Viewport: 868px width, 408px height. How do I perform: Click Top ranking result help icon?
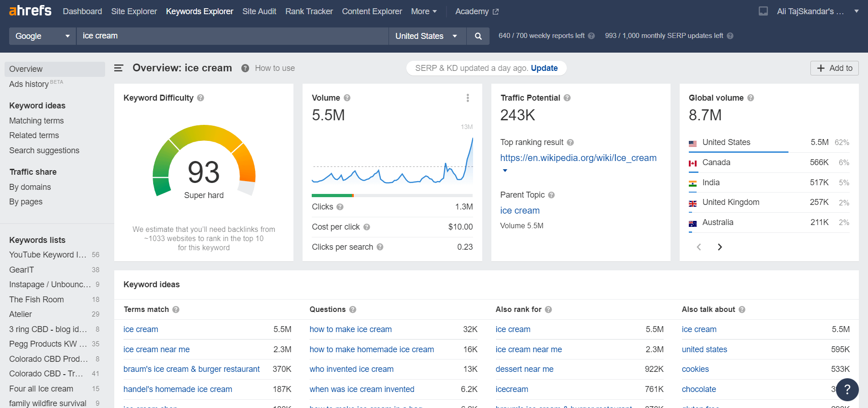(570, 143)
